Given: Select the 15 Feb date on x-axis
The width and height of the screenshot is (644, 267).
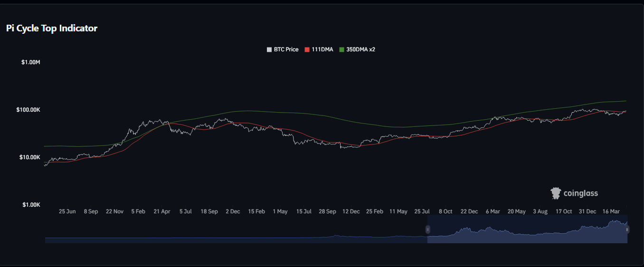Looking at the screenshot, I should coord(256,211).
